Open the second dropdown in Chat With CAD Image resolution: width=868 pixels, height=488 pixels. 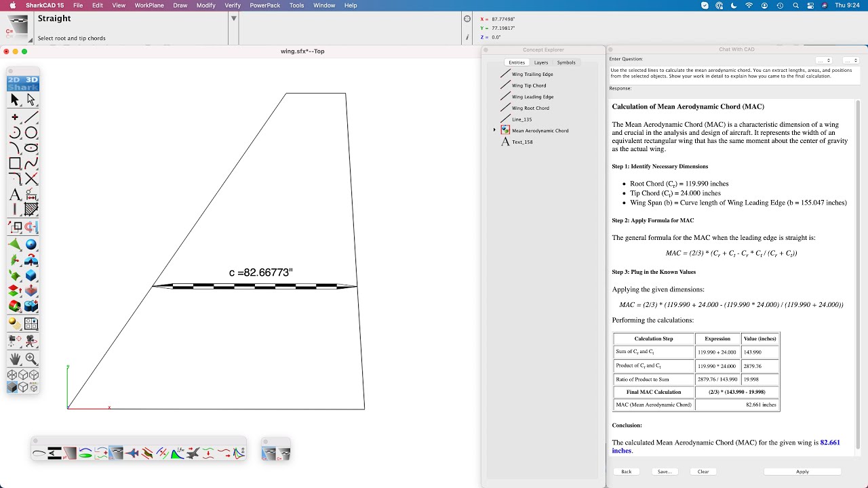click(x=851, y=60)
